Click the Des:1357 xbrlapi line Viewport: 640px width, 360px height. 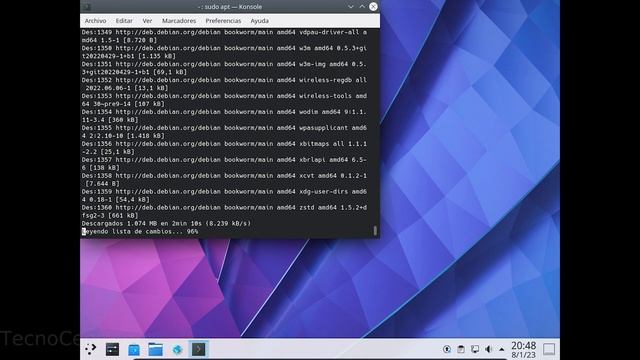(x=224, y=164)
